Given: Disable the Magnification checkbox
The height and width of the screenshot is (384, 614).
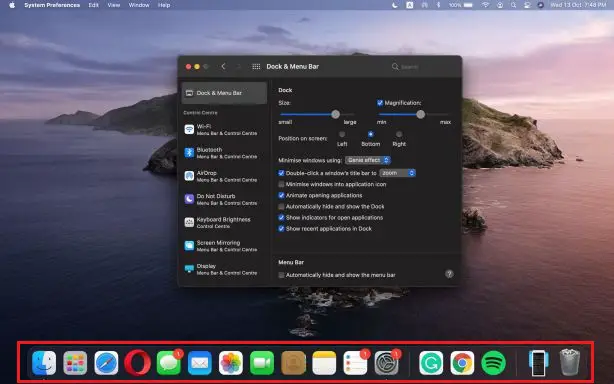Looking at the screenshot, I should click(x=379, y=103).
